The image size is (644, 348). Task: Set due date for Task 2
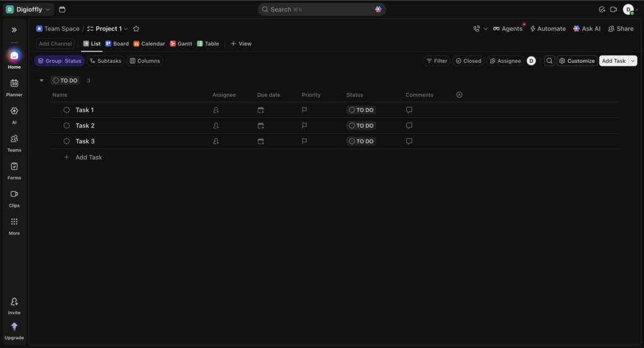pyautogui.click(x=261, y=126)
